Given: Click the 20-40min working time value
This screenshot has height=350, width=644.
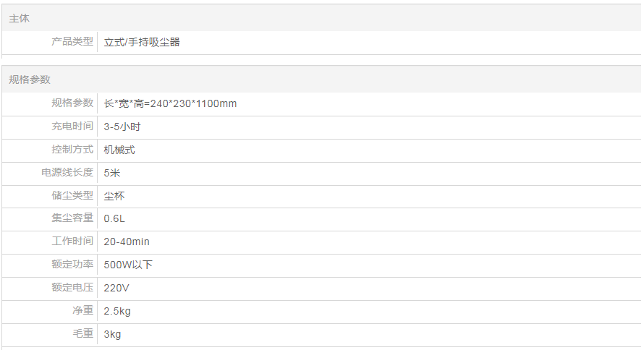Looking at the screenshot, I should pyautogui.click(x=127, y=242).
